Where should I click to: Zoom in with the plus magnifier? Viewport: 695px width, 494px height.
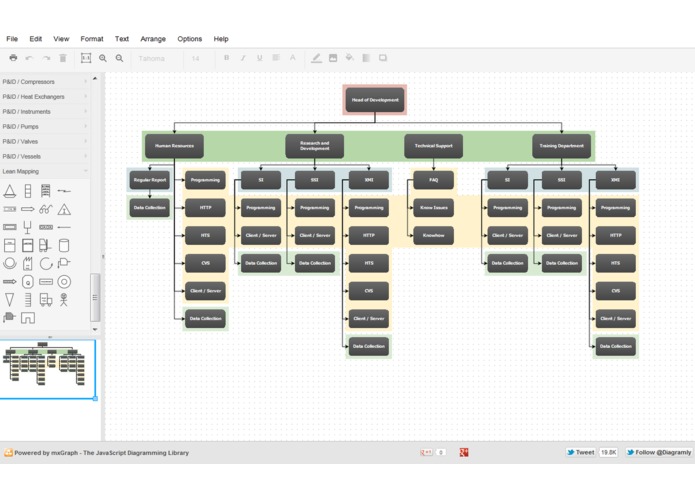[x=103, y=58]
